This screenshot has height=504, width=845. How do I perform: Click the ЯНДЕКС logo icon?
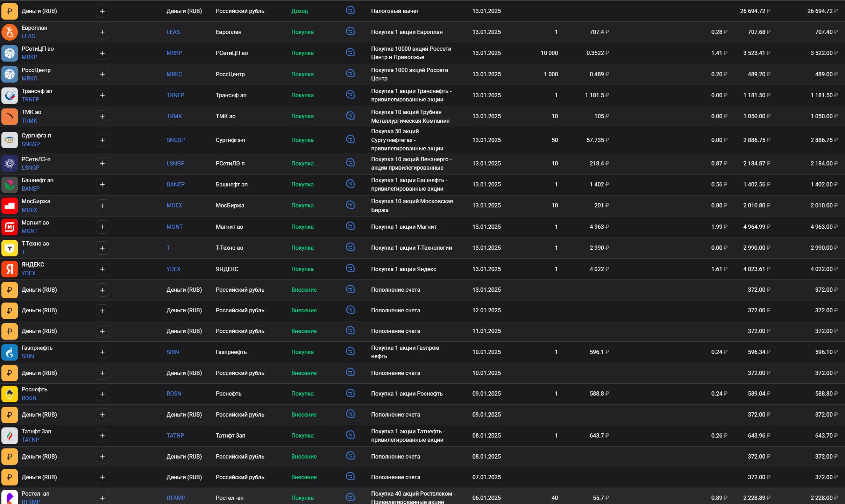click(10, 269)
